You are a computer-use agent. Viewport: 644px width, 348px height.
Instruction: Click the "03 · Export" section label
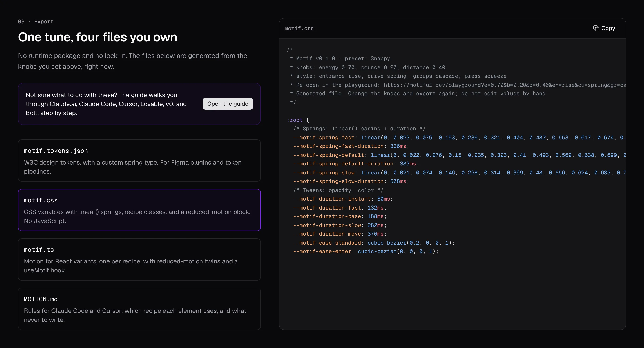click(x=36, y=22)
